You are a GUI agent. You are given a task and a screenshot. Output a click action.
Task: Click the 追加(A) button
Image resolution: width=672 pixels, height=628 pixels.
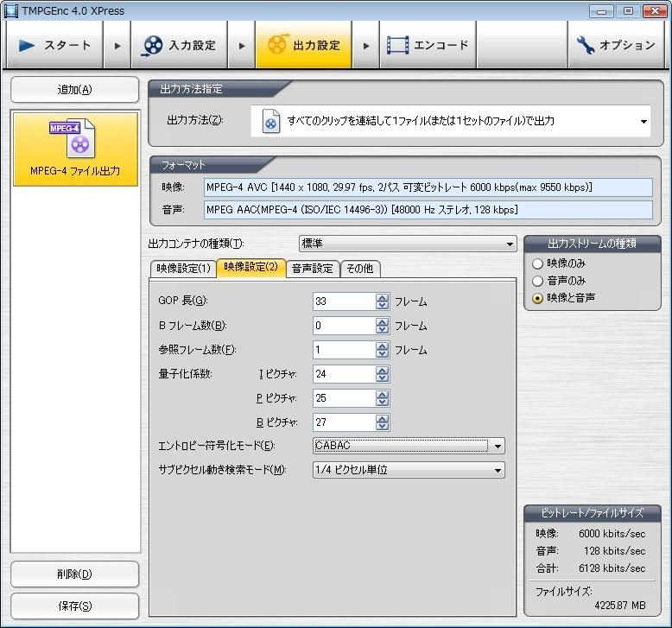tap(75, 90)
